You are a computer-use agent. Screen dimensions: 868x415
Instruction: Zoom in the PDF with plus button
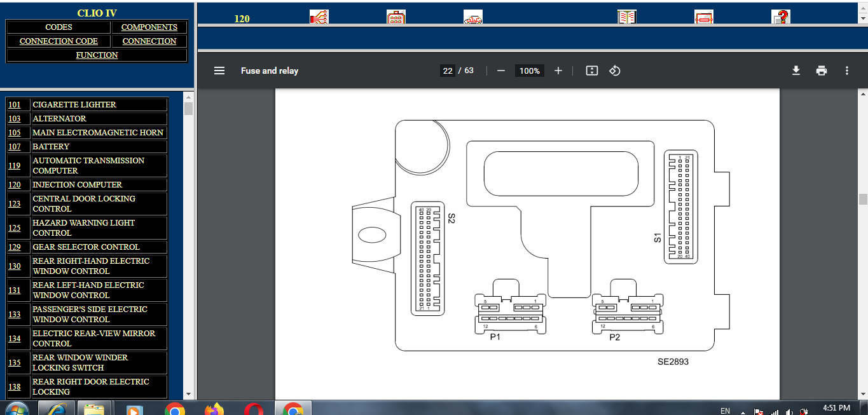click(x=558, y=71)
